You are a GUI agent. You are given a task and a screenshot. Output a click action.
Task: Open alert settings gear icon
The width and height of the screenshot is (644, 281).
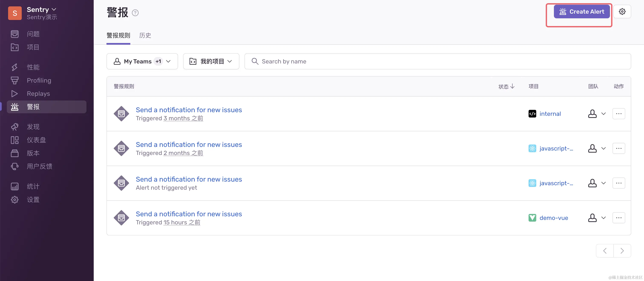(622, 11)
